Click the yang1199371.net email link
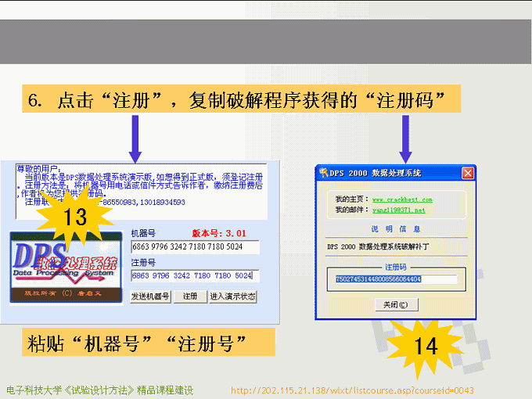Screen dimensions: 532x399 pos(398,210)
